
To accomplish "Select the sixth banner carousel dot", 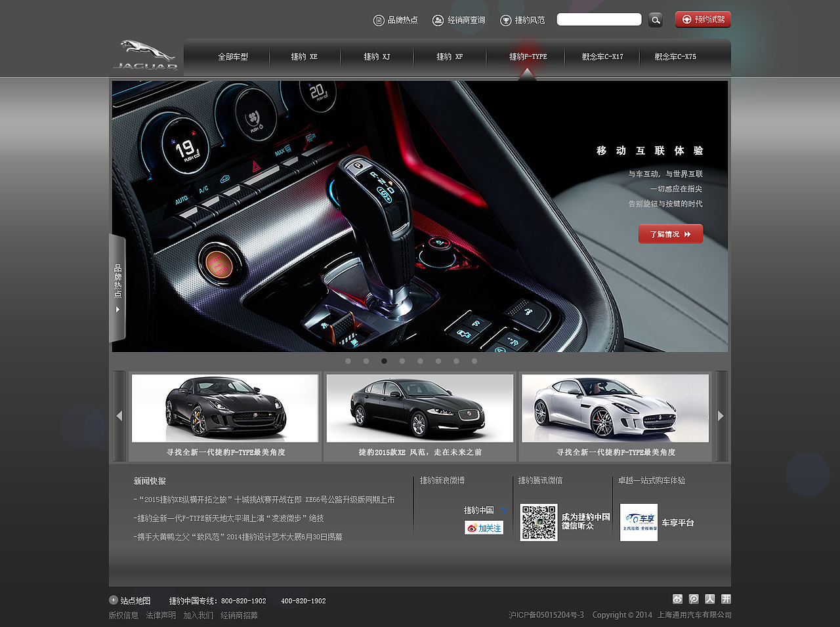I will click(438, 361).
